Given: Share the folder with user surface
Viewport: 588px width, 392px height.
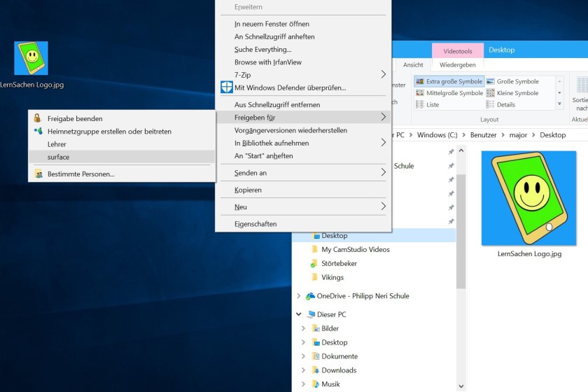Looking at the screenshot, I should pos(59,157).
